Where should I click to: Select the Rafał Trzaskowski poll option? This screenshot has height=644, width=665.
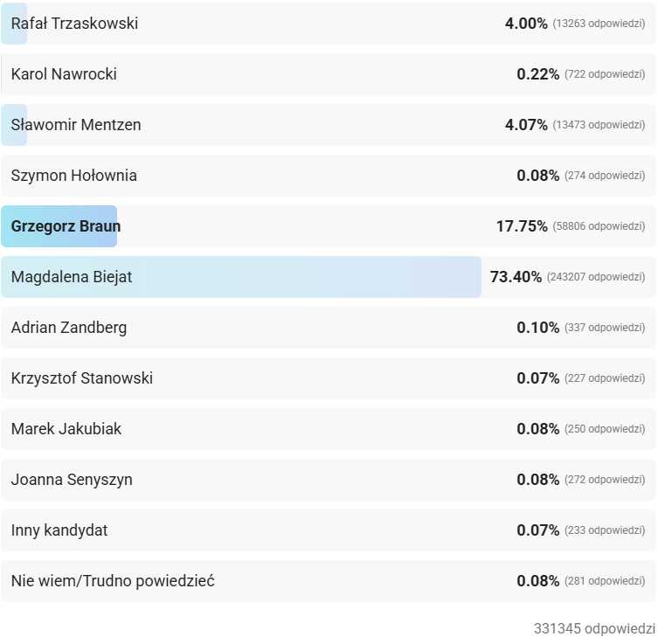click(x=329, y=24)
